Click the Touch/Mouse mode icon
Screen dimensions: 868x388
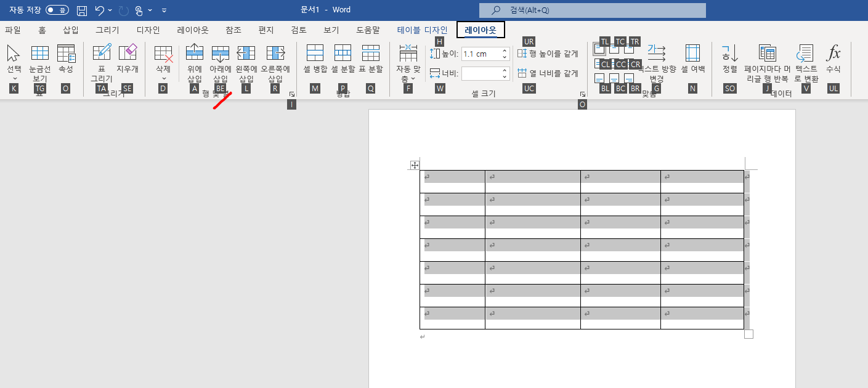coord(139,10)
